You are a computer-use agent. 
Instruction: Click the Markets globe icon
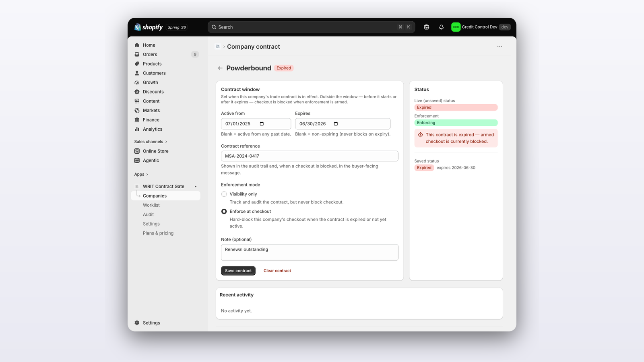137,110
